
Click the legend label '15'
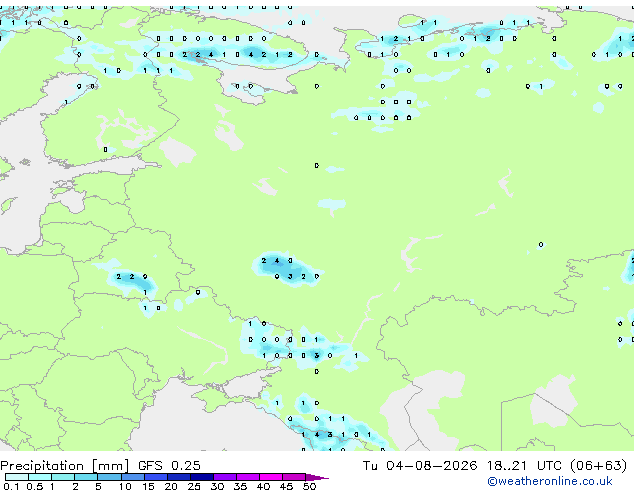coord(148,486)
